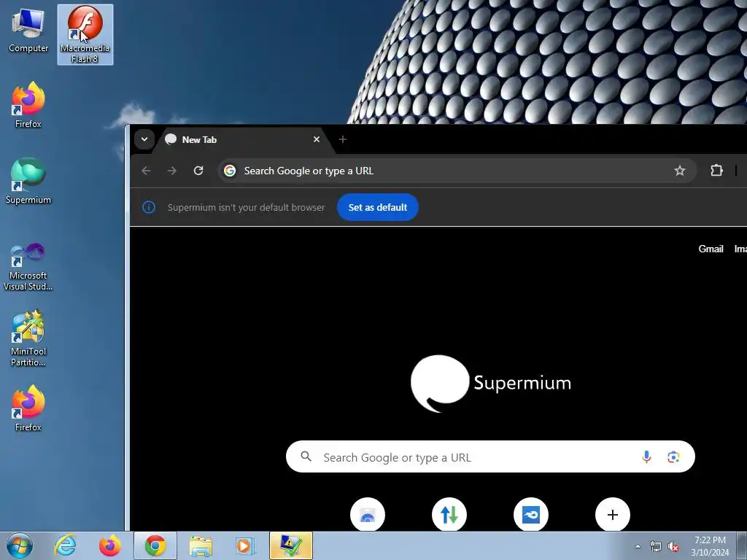Reload the current page
This screenshot has width=747, height=560.
coord(198,171)
